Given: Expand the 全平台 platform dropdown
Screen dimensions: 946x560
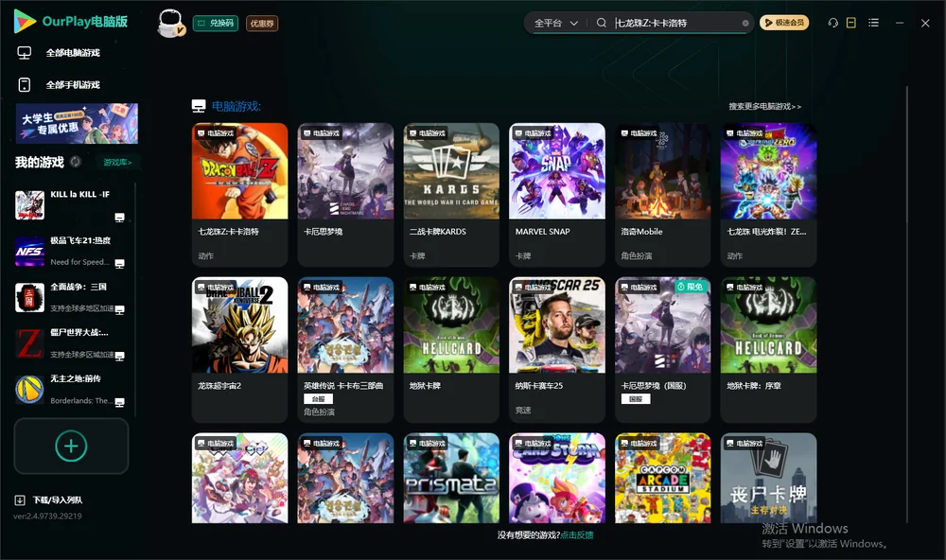Looking at the screenshot, I should [x=555, y=23].
